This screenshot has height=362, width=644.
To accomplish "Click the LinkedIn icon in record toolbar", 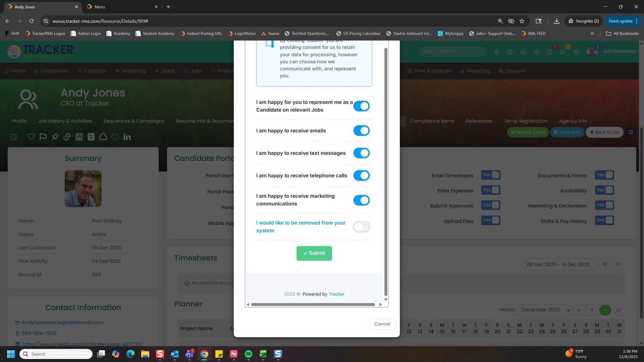I will pyautogui.click(x=127, y=137).
